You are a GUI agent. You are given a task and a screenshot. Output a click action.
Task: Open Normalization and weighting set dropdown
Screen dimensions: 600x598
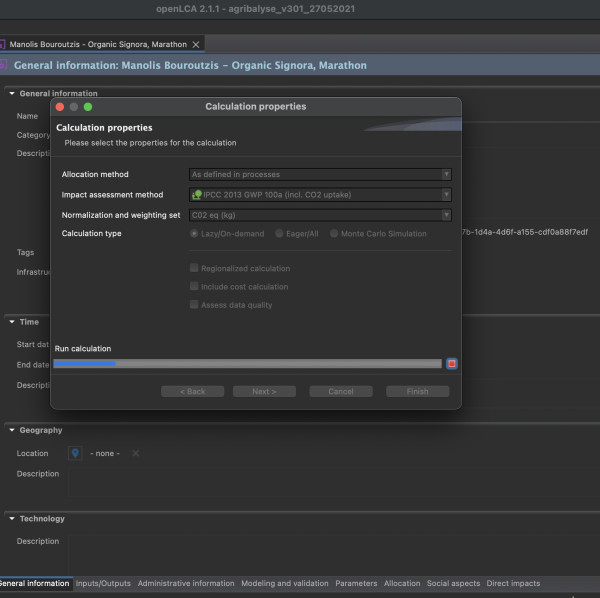click(320, 215)
